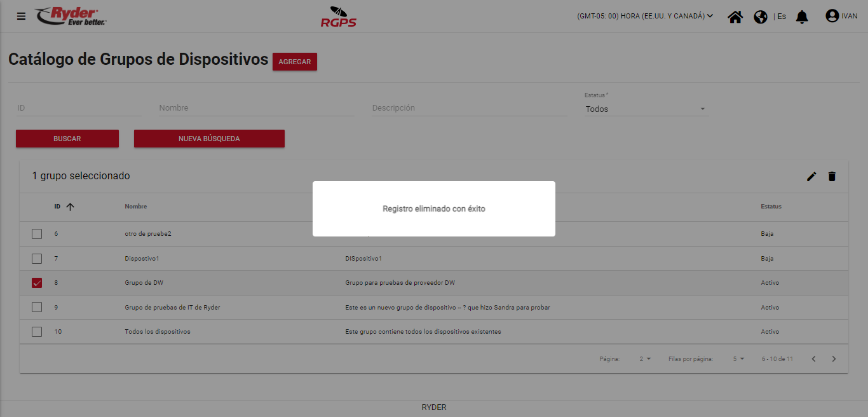
Task: Go to next page of results
Action: (x=834, y=359)
